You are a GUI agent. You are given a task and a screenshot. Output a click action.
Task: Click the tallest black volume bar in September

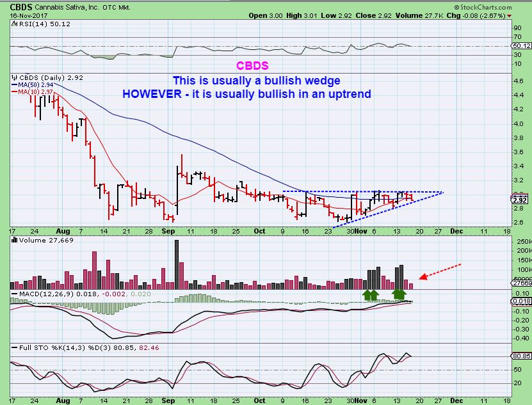click(177, 265)
